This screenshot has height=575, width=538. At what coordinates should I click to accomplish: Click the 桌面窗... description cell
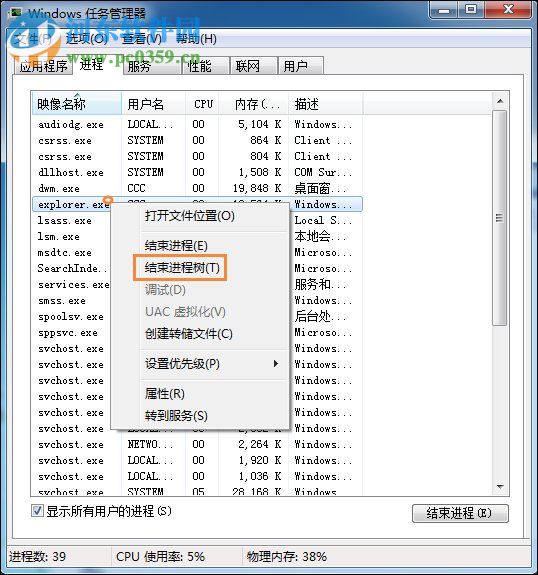[x=320, y=188]
